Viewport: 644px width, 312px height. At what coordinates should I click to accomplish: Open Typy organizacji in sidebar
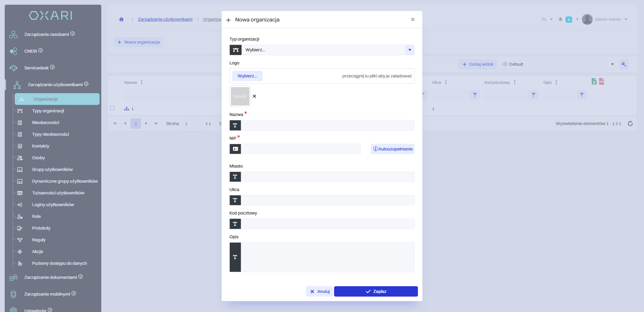coord(48,111)
